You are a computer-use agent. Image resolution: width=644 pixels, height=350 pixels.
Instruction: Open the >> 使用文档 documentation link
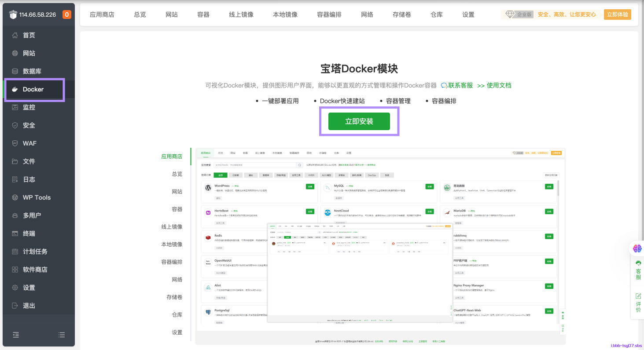point(494,85)
